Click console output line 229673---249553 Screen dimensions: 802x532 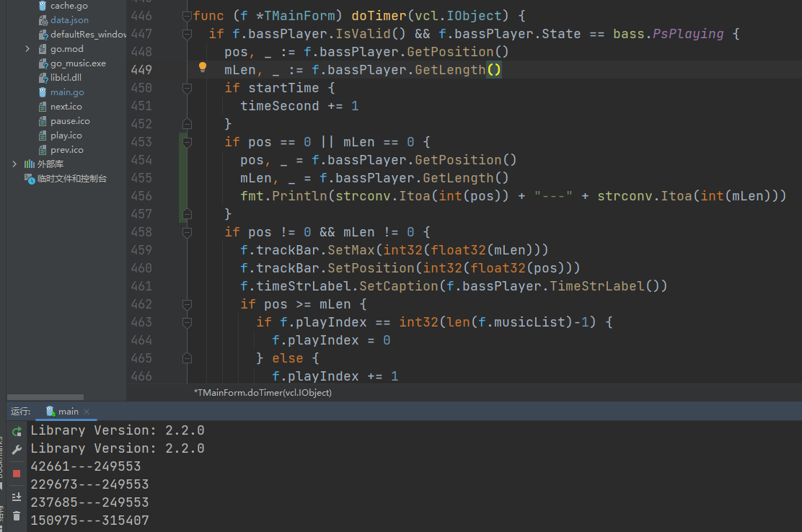[89, 484]
